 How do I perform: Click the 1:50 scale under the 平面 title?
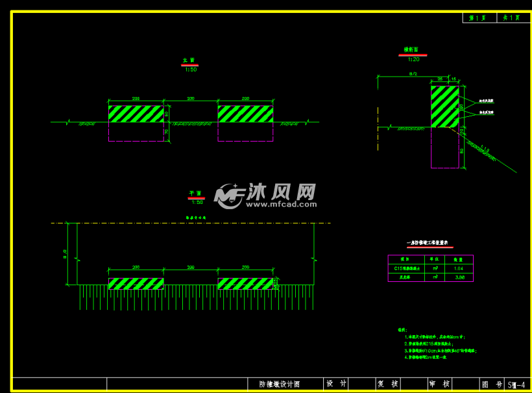(x=197, y=203)
